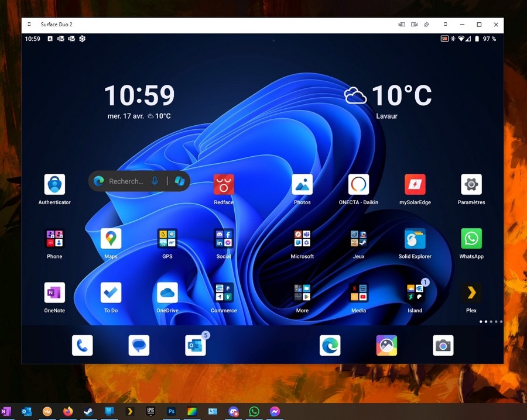Click the Recherche search field
Image resolution: width=527 pixels, height=420 pixels.
pos(125,181)
